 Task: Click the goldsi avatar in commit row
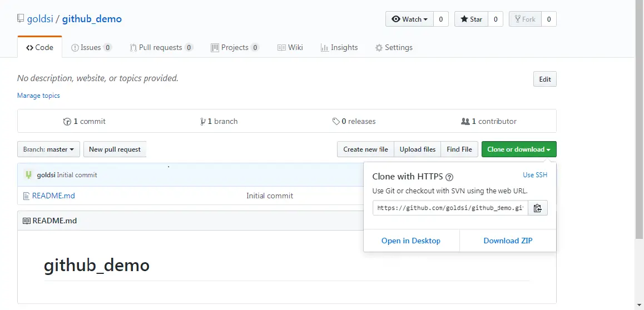click(28, 174)
